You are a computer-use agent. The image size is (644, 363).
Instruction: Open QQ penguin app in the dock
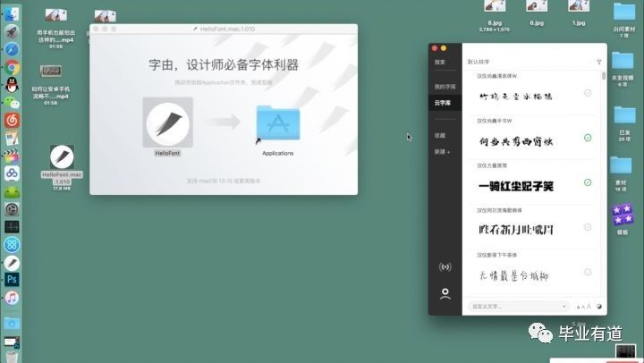pos(12,85)
